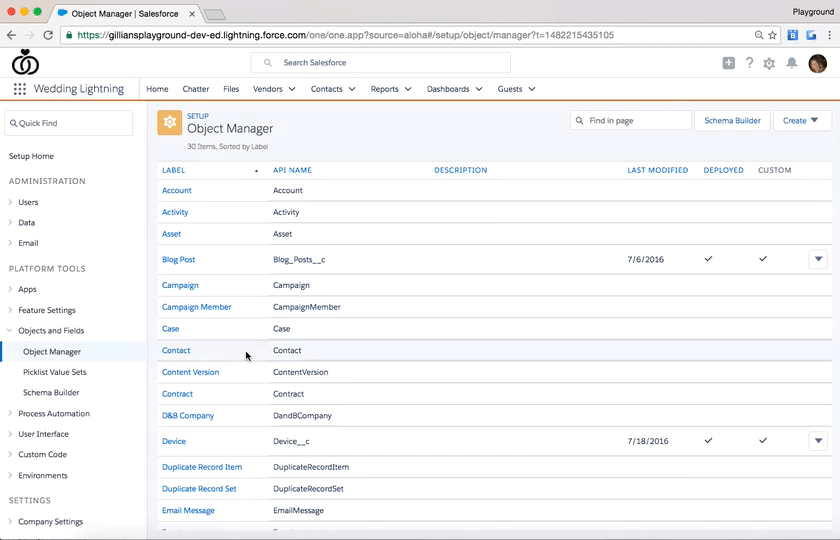Screen dimensions: 840x540
Task: Expand User Interface in sidebar
Action: point(10,433)
